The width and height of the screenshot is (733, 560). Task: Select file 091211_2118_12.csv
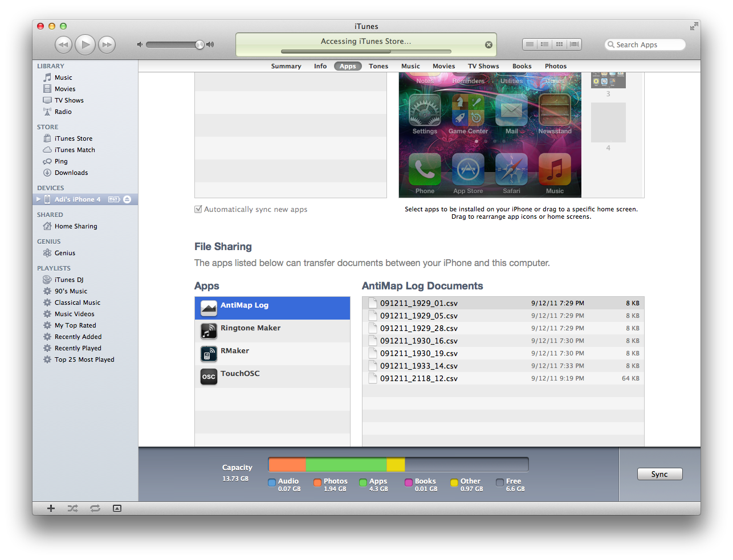click(x=503, y=378)
